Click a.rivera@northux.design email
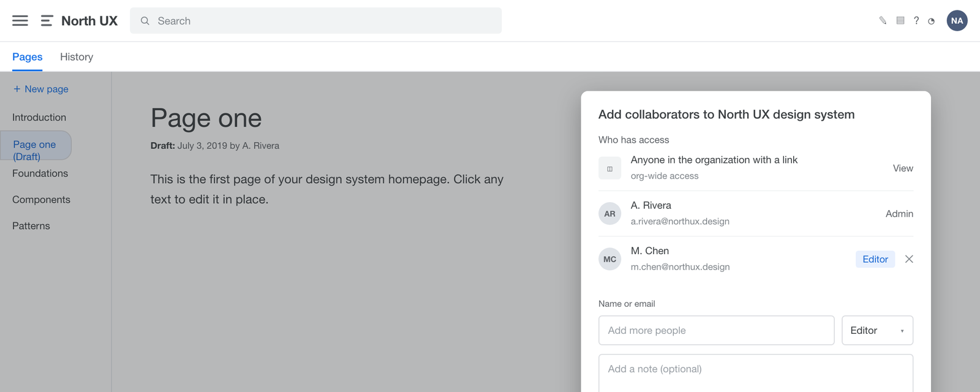 pyautogui.click(x=680, y=221)
